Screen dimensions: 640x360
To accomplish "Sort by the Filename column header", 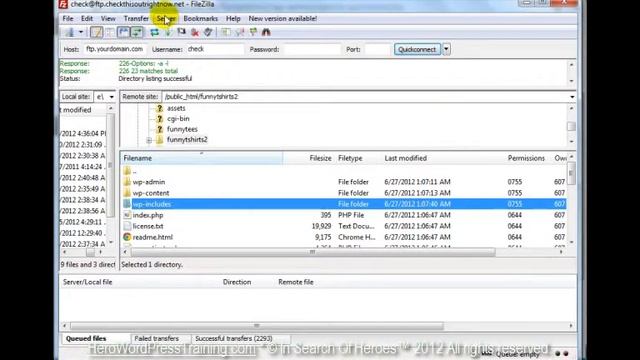I will (x=202, y=158).
